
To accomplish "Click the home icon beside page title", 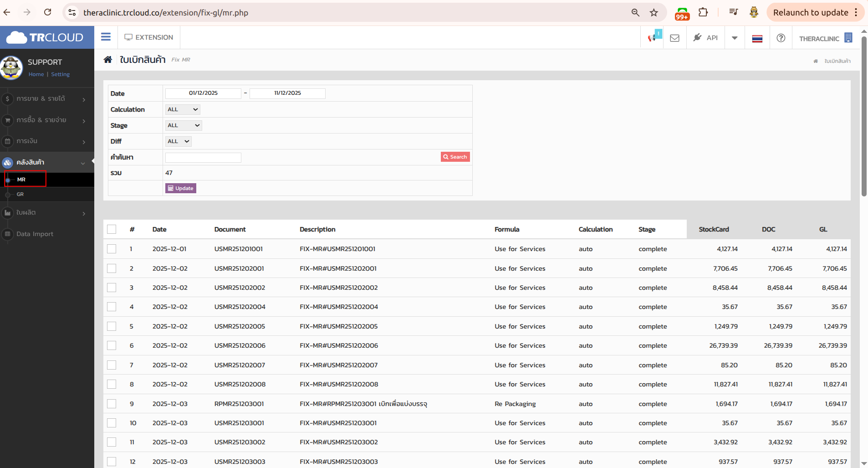I will click(x=108, y=60).
